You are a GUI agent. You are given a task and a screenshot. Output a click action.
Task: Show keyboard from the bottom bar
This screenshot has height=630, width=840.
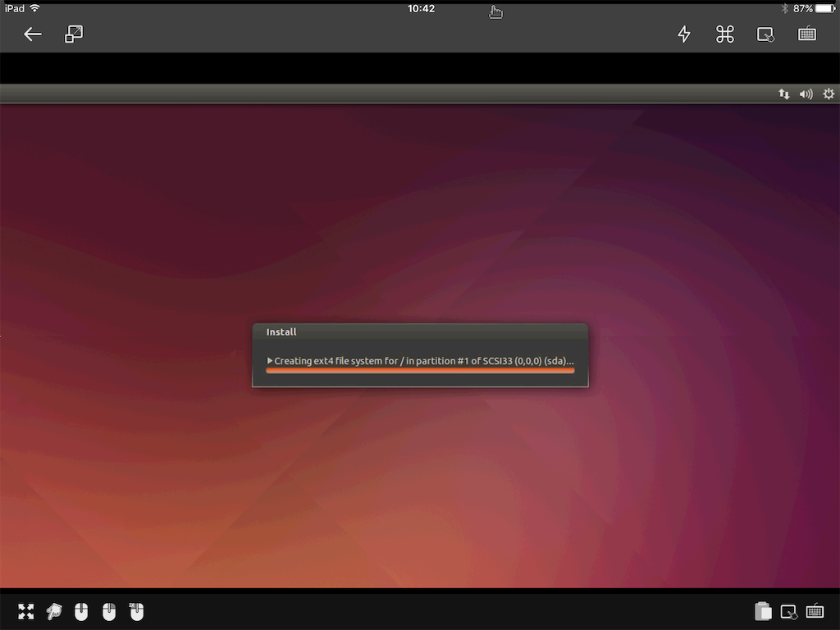tap(815, 611)
